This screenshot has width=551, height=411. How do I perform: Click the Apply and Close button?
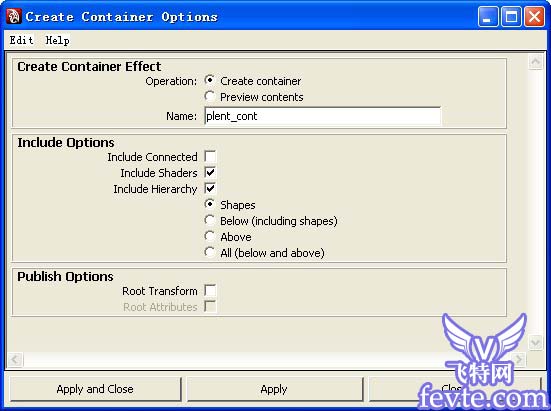pos(95,389)
